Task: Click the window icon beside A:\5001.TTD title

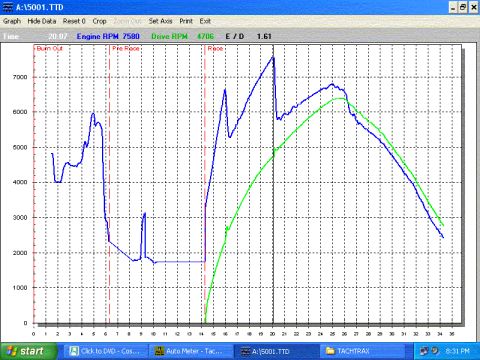Action: (x=7, y=7)
